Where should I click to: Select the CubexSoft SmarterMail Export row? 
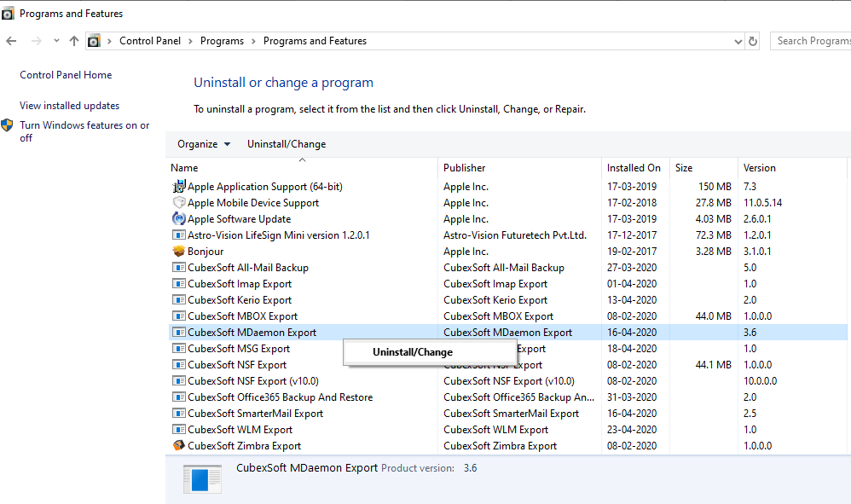(255, 414)
